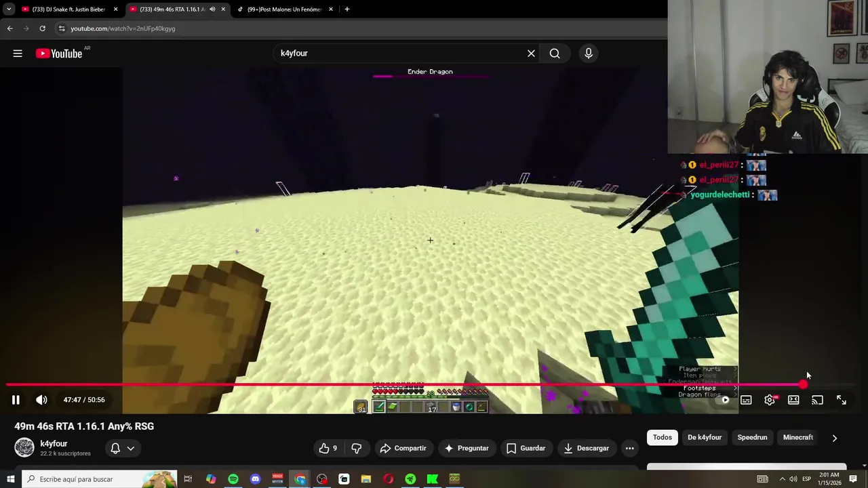Open Opera GX from the taskbar
Image resolution: width=868 pixels, height=488 pixels.
tap(388, 479)
